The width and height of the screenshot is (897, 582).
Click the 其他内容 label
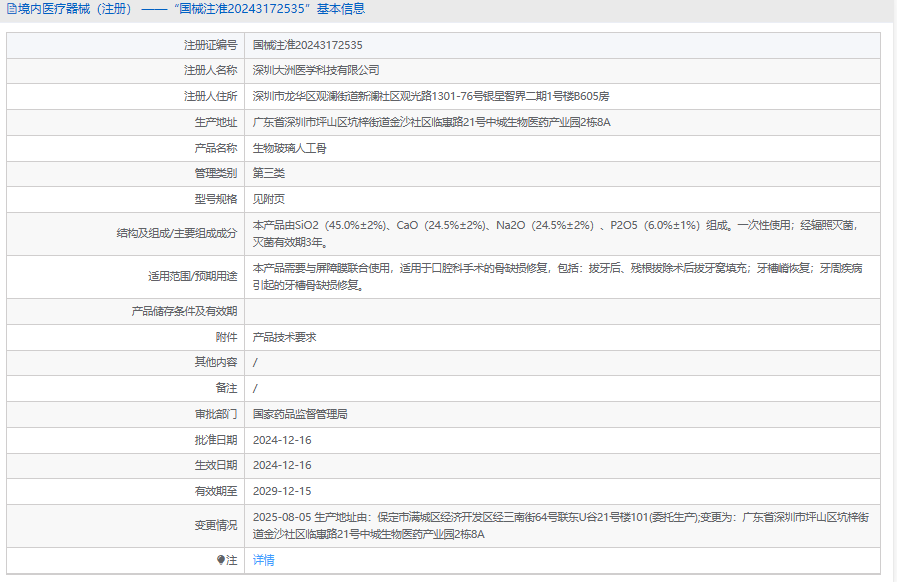(x=216, y=362)
